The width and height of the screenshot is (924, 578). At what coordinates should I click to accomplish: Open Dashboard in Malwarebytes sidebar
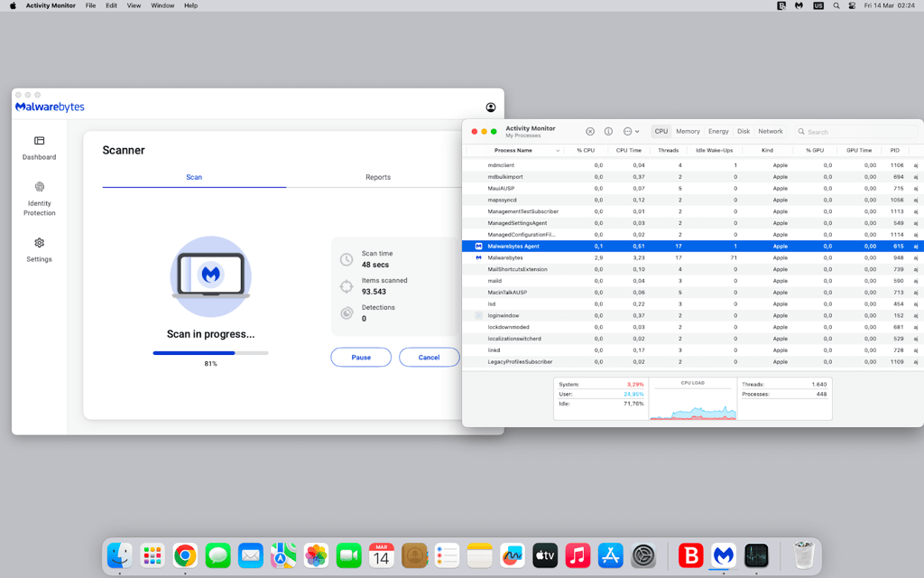click(40, 147)
